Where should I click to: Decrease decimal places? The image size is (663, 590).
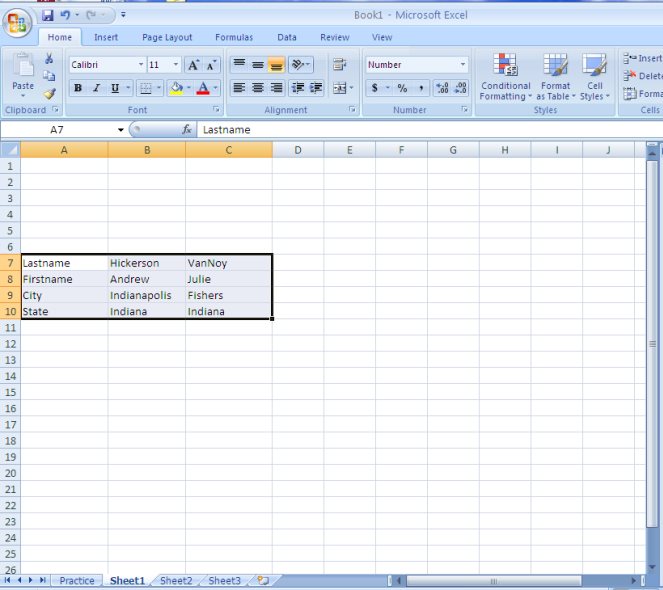pos(460,88)
